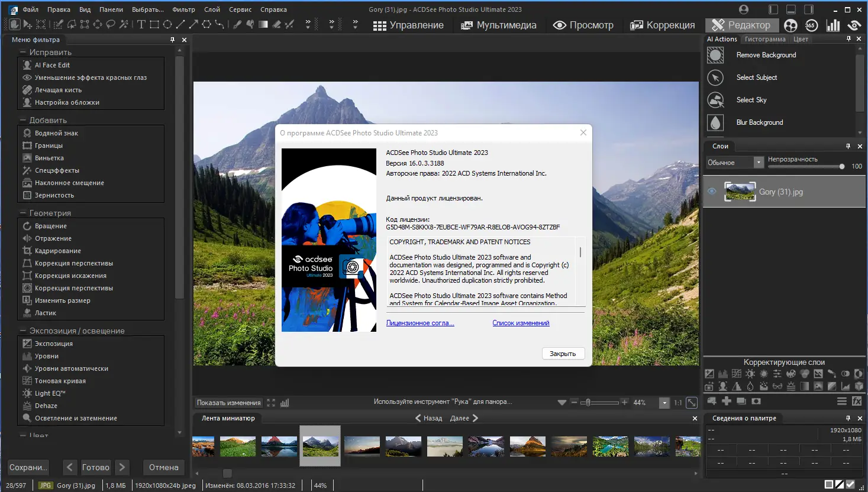Add a Levels adjustment layer
Screen dimensions: 868x492
pos(722,374)
